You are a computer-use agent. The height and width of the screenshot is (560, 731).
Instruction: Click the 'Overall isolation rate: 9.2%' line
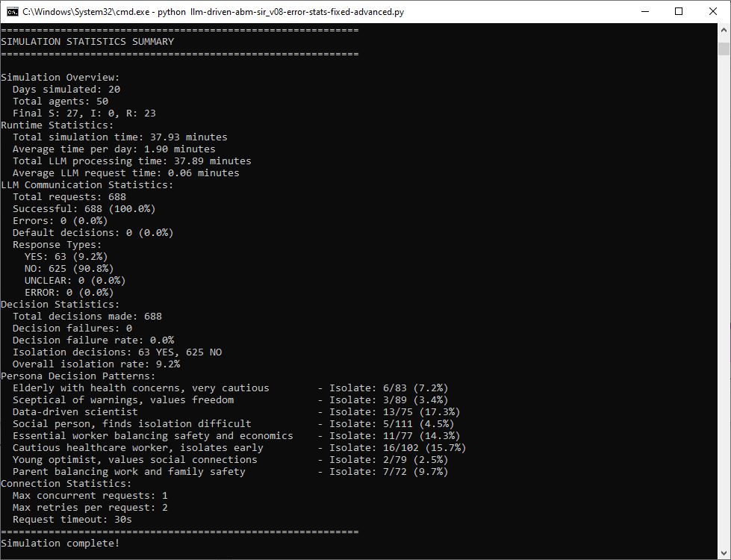pos(96,364)
